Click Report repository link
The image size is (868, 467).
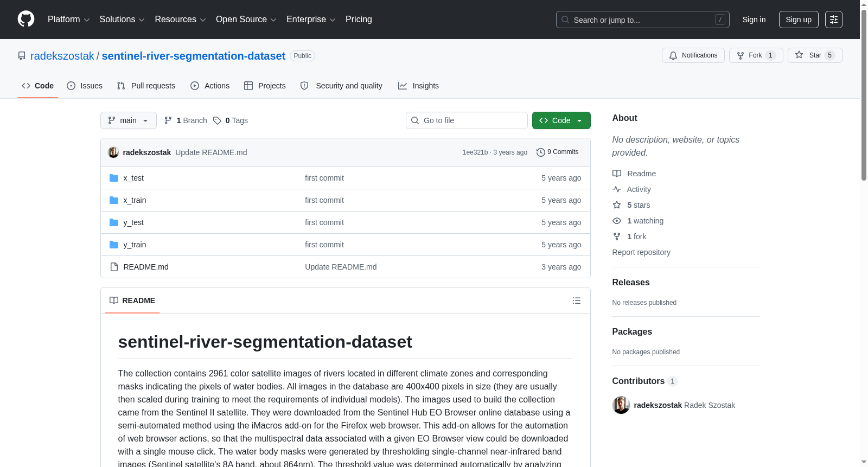pyautogui.click(x=641, y=252)
